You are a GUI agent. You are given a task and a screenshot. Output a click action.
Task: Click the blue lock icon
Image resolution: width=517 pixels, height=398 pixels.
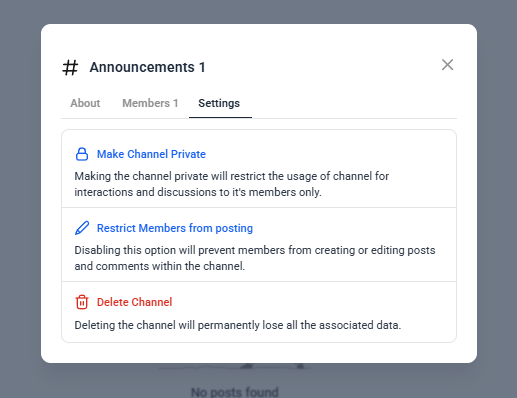pyautogui.click(x=82, y=154)
